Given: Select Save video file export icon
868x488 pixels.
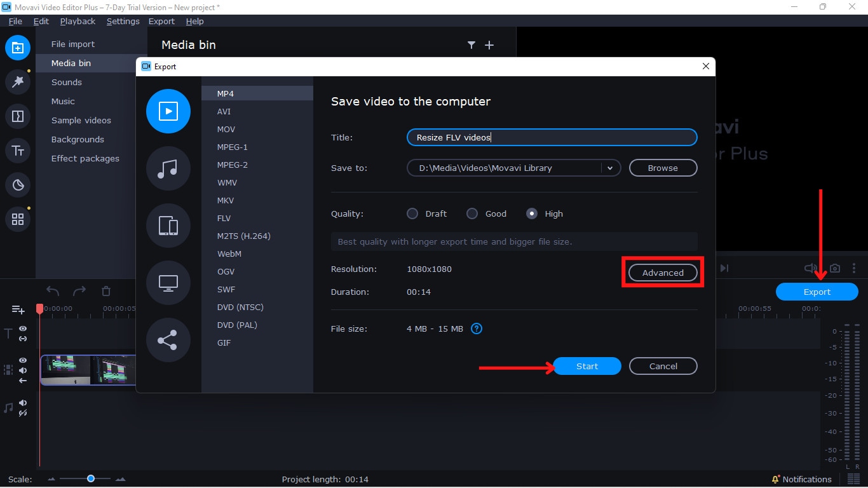Looking at the screenshot, I should click(168, 111).
